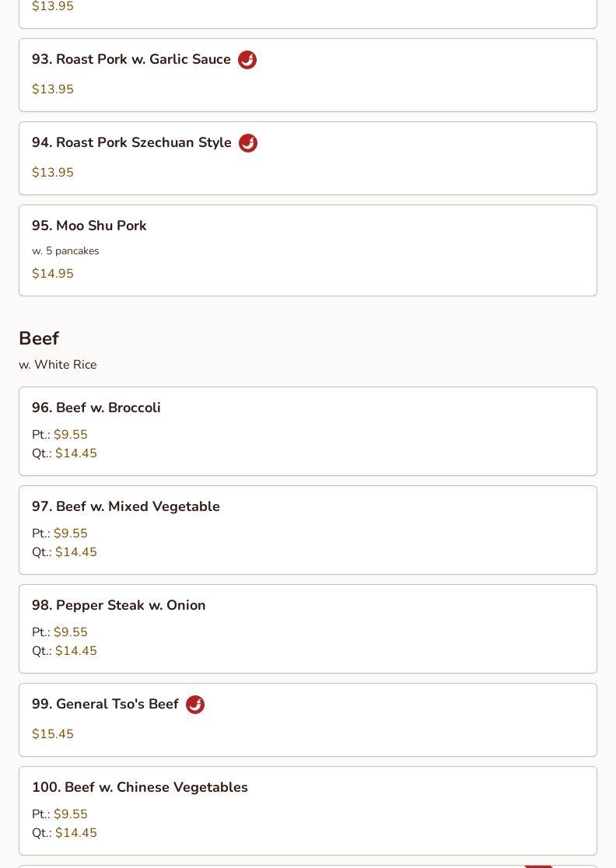Viewport: 616px width, 868px height.
Task: Select 100. Beef w. Chinese Vegetables
Action: point(308,811)
